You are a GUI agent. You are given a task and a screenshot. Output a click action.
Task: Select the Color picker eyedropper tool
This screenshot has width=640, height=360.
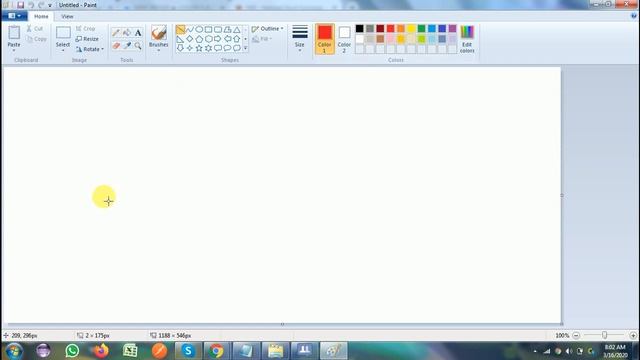tap(127, 45)
